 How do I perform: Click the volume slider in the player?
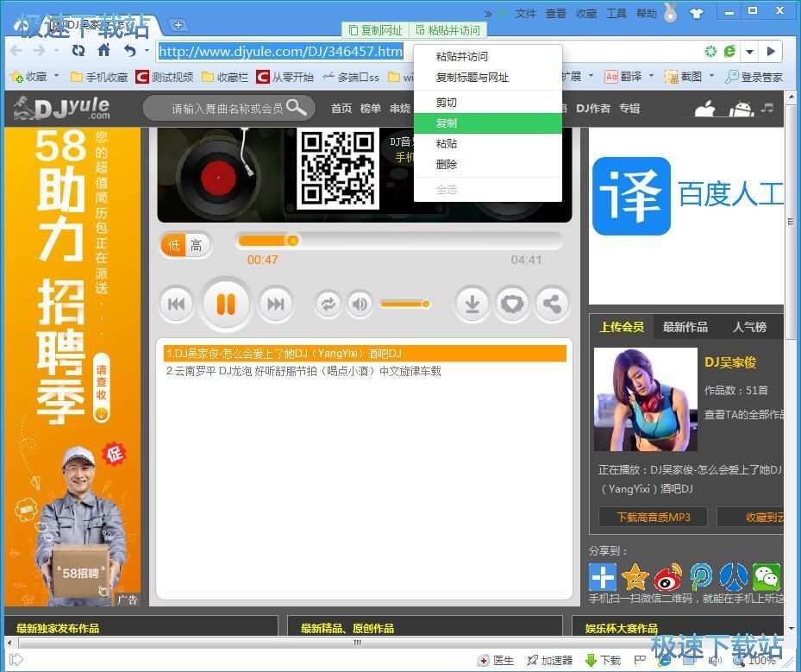[405, 304]
